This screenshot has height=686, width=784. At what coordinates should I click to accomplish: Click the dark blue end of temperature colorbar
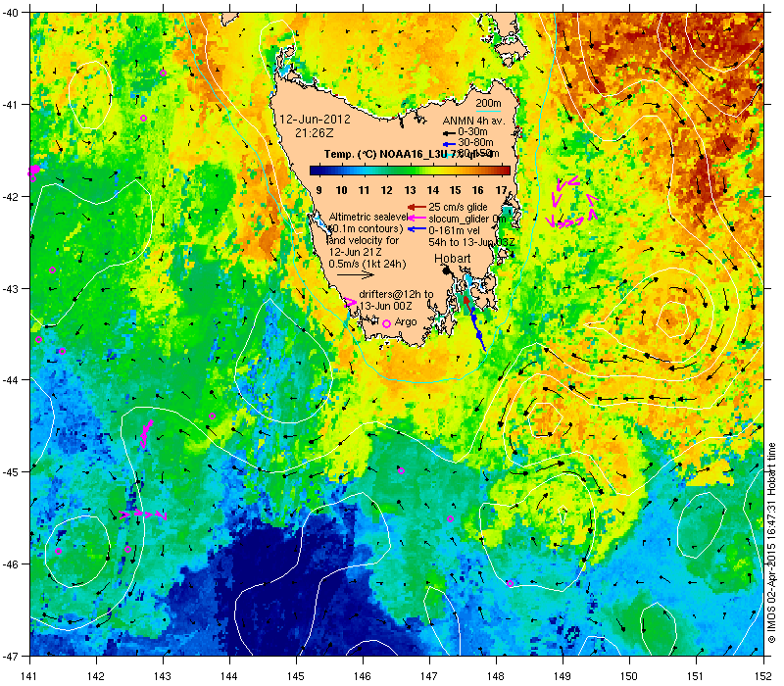coord(315,171)
